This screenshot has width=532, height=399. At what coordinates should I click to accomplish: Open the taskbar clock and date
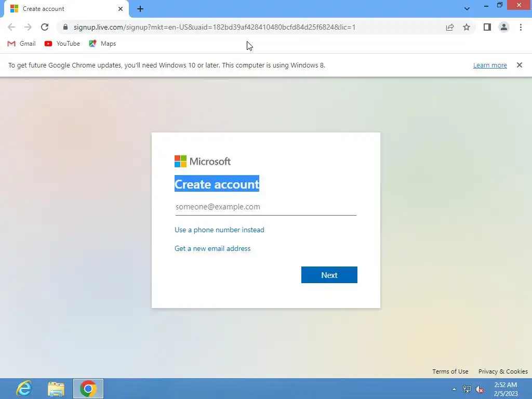(506, 389)
